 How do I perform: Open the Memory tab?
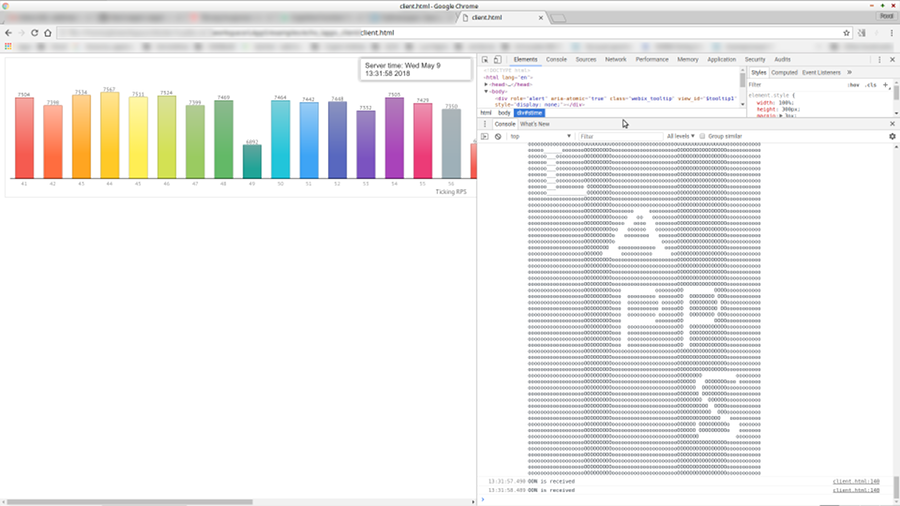pos(688,60)
